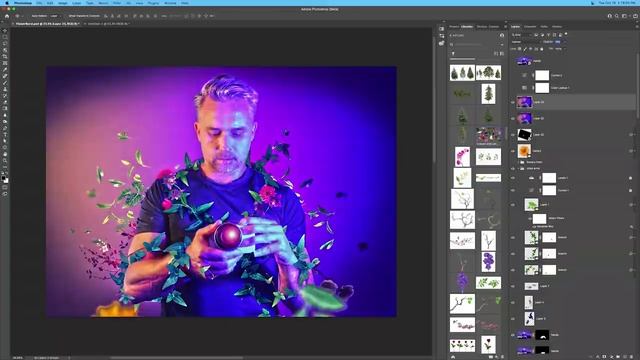The image size is (640, 360).
Task: Click Create new group folder icon
Action: pos(618,357)
